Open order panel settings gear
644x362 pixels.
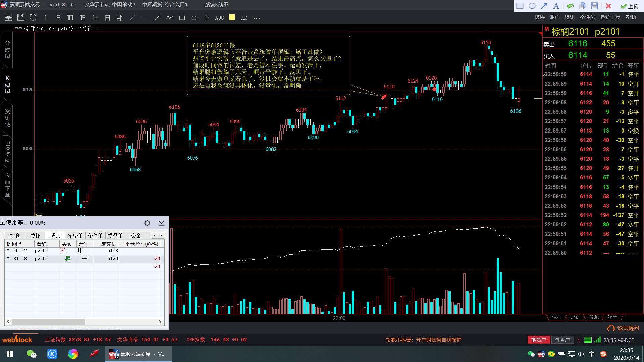(x=147, y=223)
